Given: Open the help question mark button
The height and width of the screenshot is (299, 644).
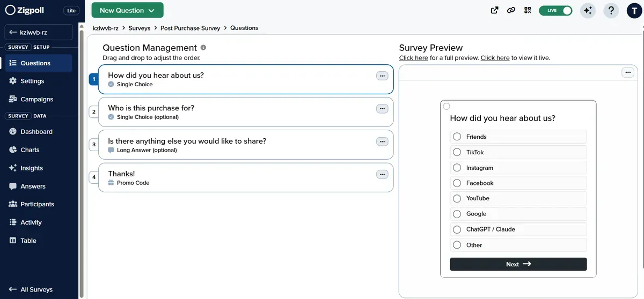Looking at the screenshot, I should coord(611,10).
